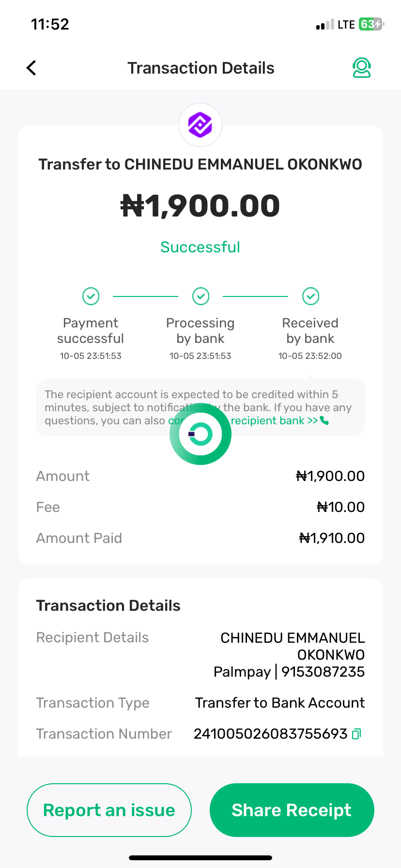Tap the recipient account number 9153087235
The image size is (401, 868).
pos(323,672)
